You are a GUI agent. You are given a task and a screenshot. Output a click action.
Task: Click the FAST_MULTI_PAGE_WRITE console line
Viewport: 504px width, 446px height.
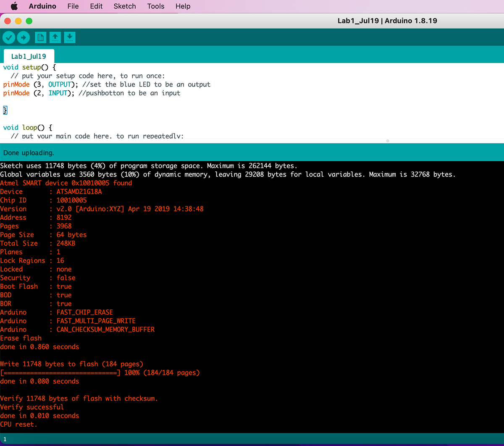(x=68, y=321)
